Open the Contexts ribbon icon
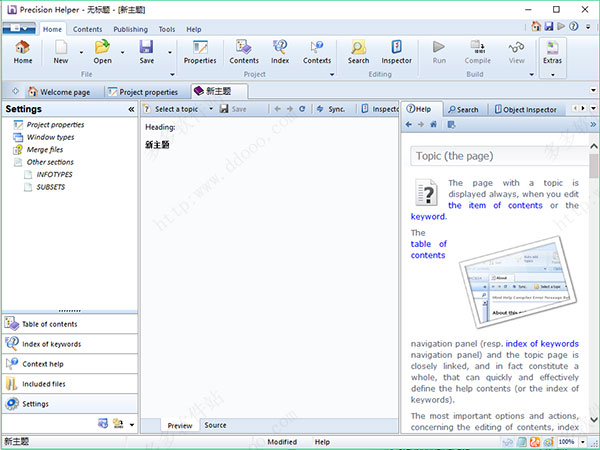 point(317,52)
